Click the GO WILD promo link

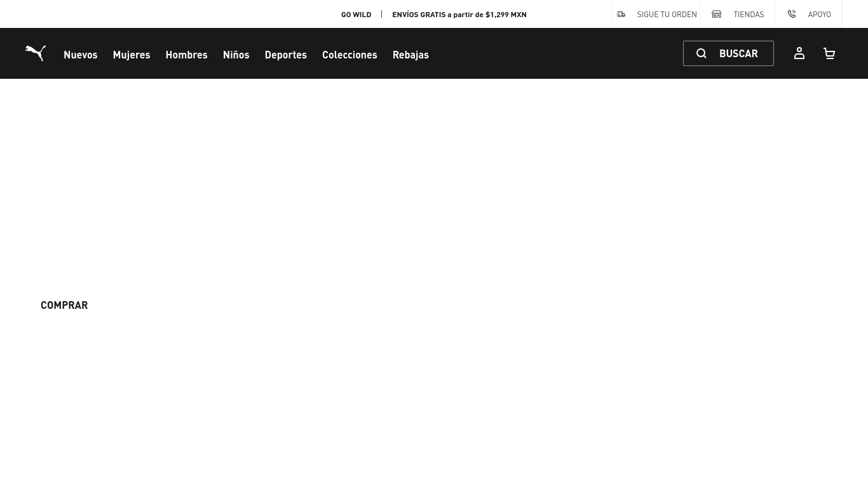click(x=356, y=14)
